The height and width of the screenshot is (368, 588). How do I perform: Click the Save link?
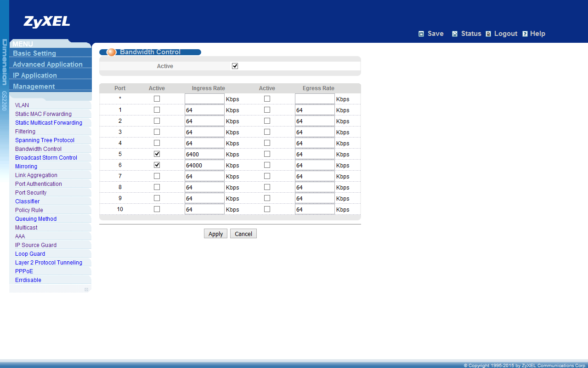pyautogui.click(x=435, y=34)
